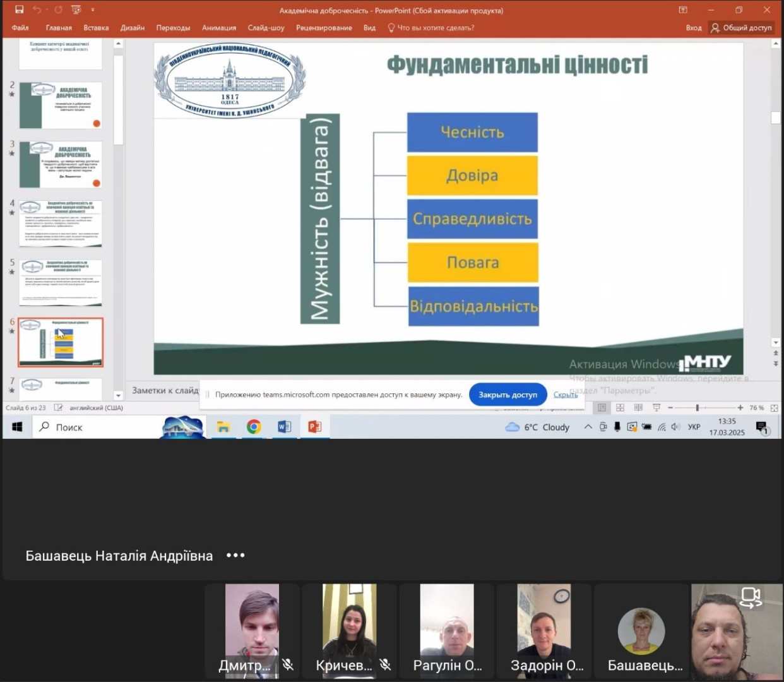Viewport: 784px width, 682px height.
Task: Click Fit slide to window icon
Action: coord(775,408)
